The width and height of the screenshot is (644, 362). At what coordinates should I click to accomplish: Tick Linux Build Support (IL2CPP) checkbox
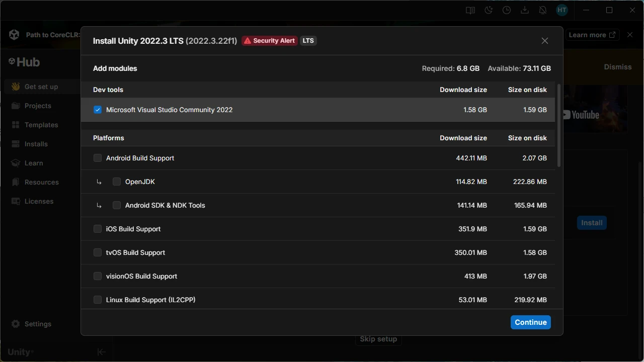tap(98, 300)
